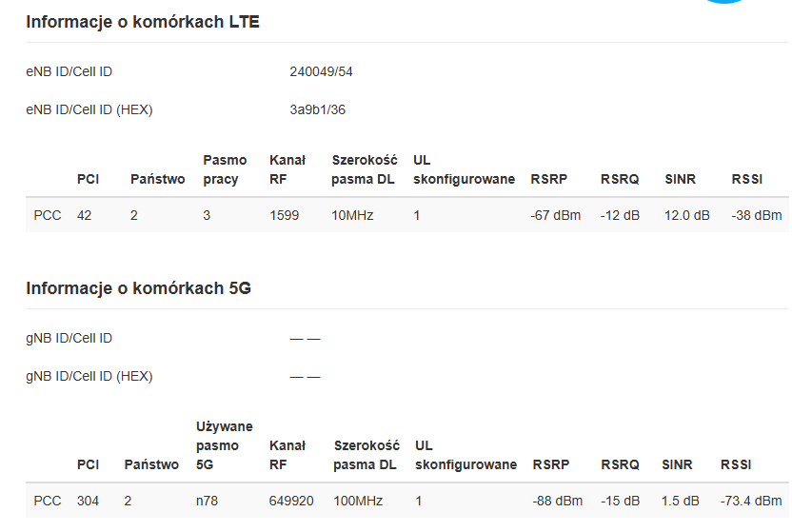The width and height of the screenshot is (792, 532).
Task: Click the LTE channel value 1599
Action: [284, 215]
